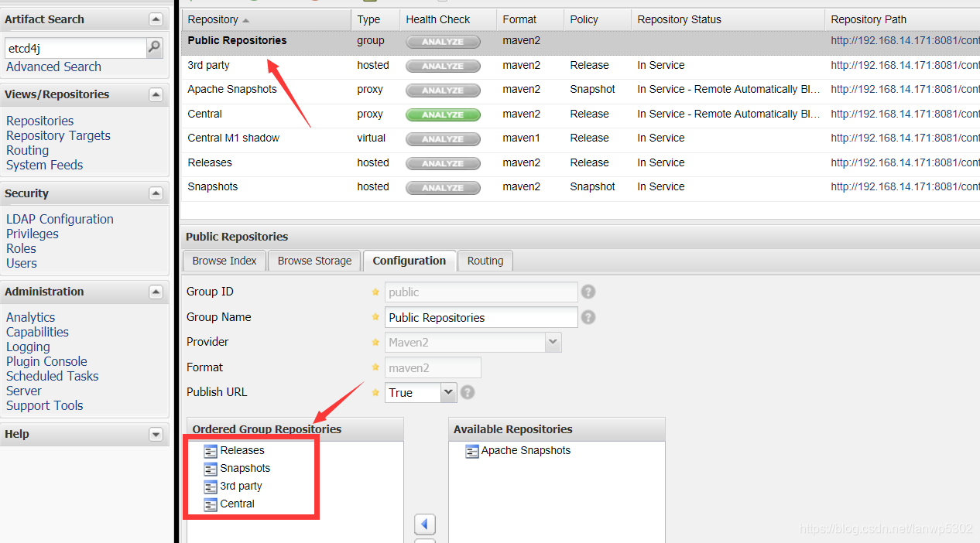The height and width of the screenshot is (543, 980).
Task: Select the Public Repositories row in grid
Action: [x=581, y=41]
